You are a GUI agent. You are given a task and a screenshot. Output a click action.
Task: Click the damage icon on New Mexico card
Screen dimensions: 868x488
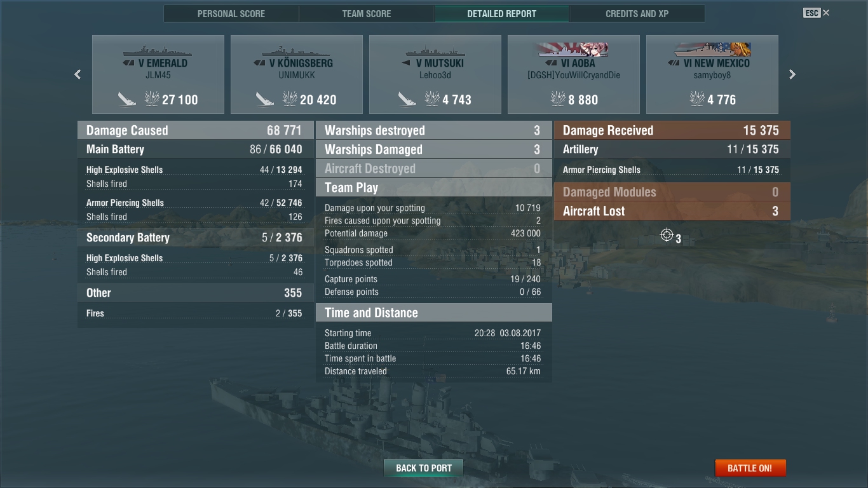(x=697, y=99)
